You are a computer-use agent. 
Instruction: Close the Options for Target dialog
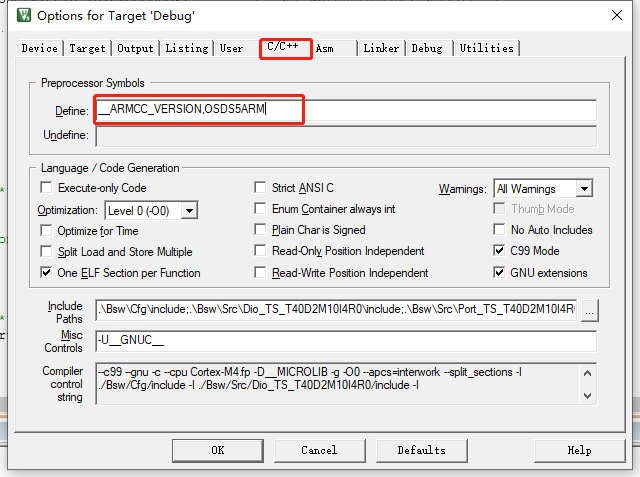[617, 16]
